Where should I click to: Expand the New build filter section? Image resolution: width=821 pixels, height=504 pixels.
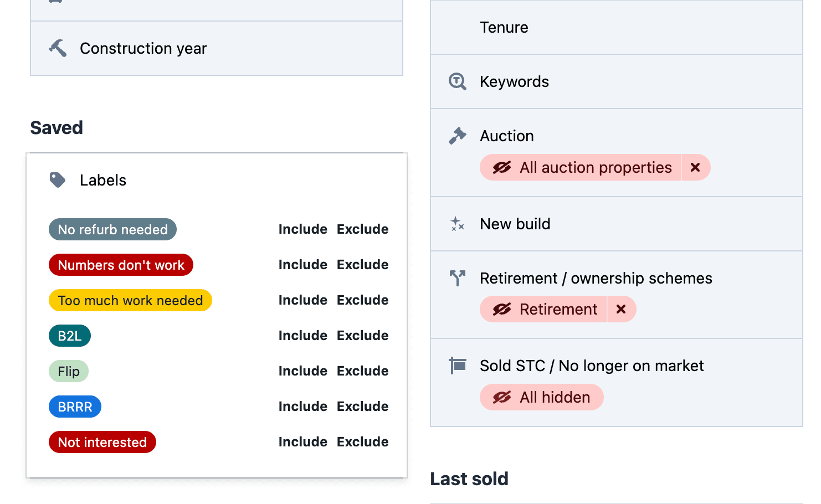pos(515,224)
